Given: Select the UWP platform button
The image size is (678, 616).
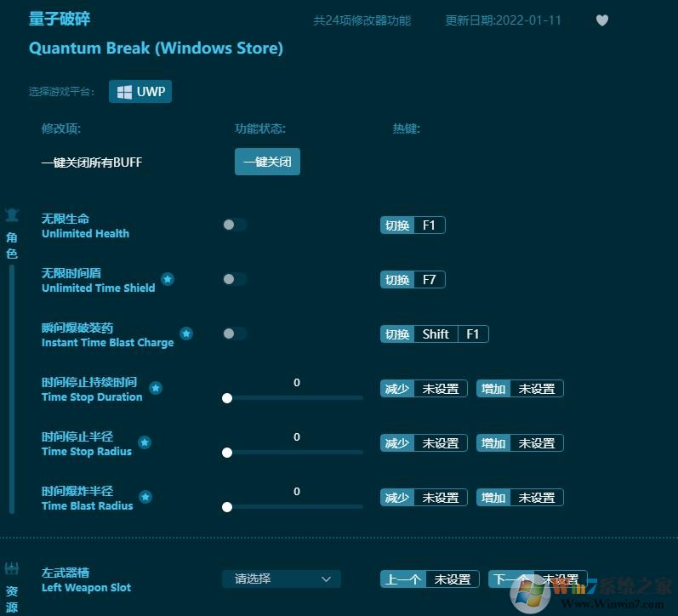Looking at the screenshot, I should [x=140, y=92].
